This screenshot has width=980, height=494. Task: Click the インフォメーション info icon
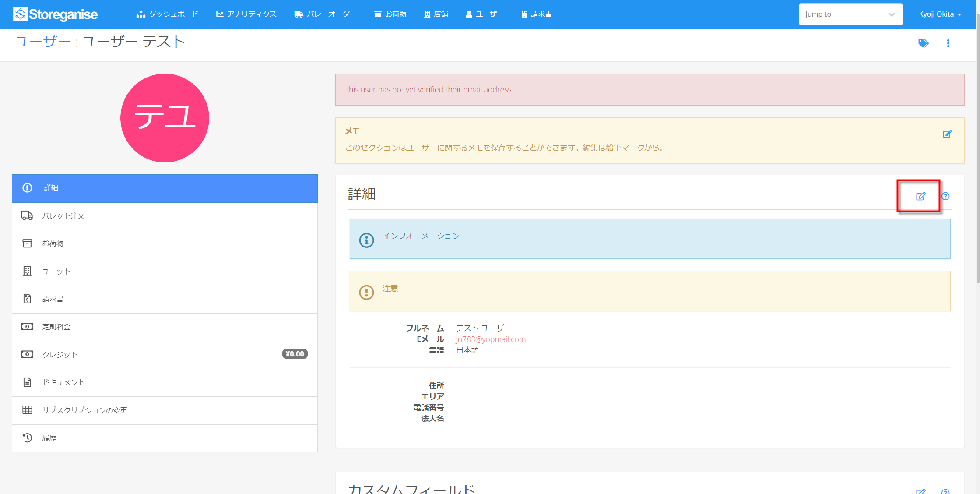coord(367,240)
